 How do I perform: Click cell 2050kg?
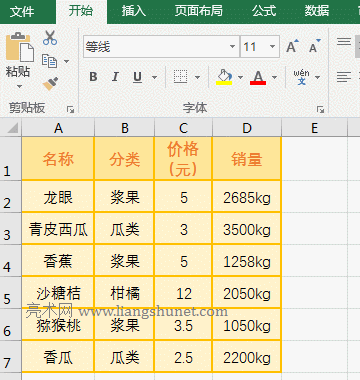coord(247,293)
